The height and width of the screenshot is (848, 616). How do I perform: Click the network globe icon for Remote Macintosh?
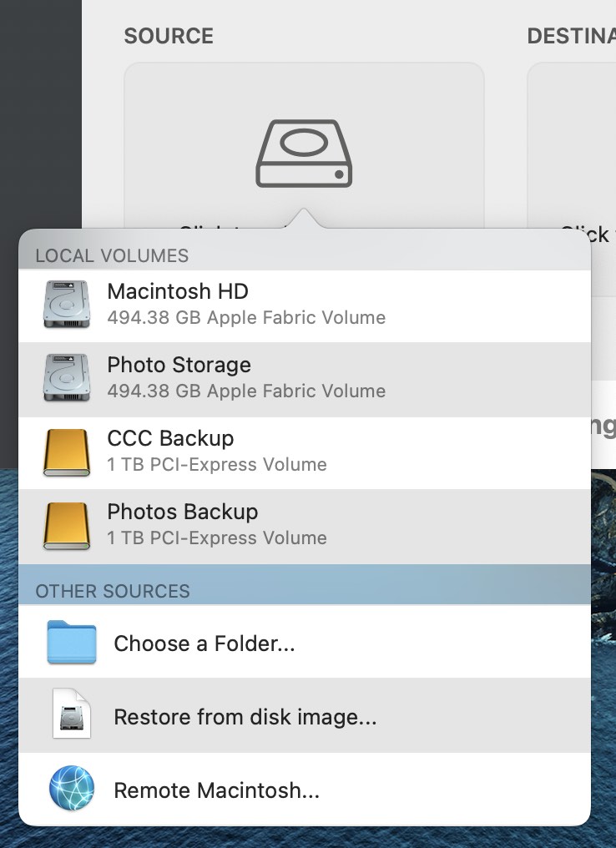70,790
